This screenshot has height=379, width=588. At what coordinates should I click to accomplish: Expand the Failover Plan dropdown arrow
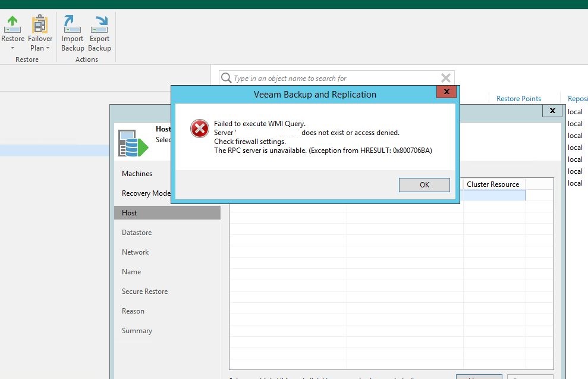(48, 48)
